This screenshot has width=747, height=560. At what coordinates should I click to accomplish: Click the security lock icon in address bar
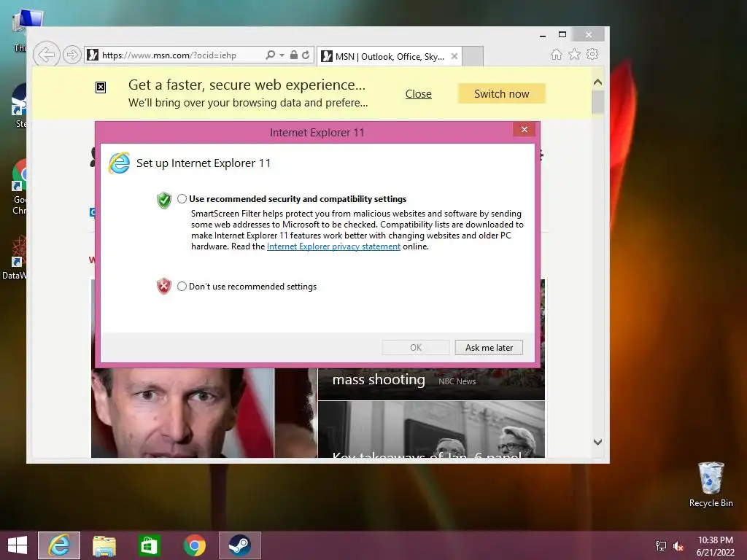294,55
